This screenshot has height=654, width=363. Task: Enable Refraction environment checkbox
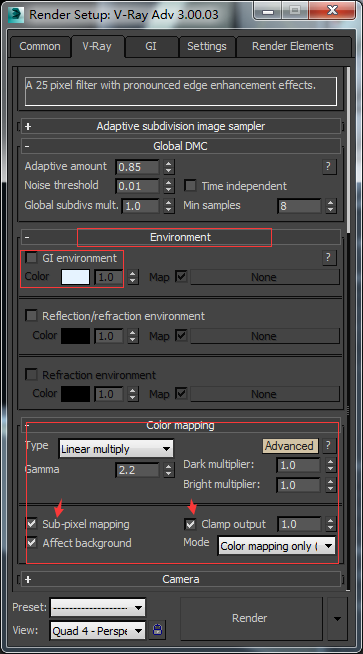click(31, 375)
